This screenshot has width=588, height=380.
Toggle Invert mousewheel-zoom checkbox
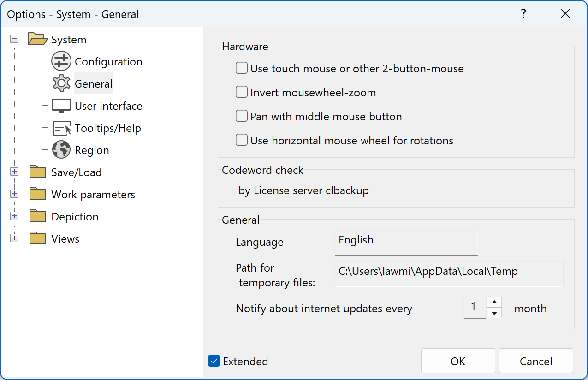coord(242,93)
